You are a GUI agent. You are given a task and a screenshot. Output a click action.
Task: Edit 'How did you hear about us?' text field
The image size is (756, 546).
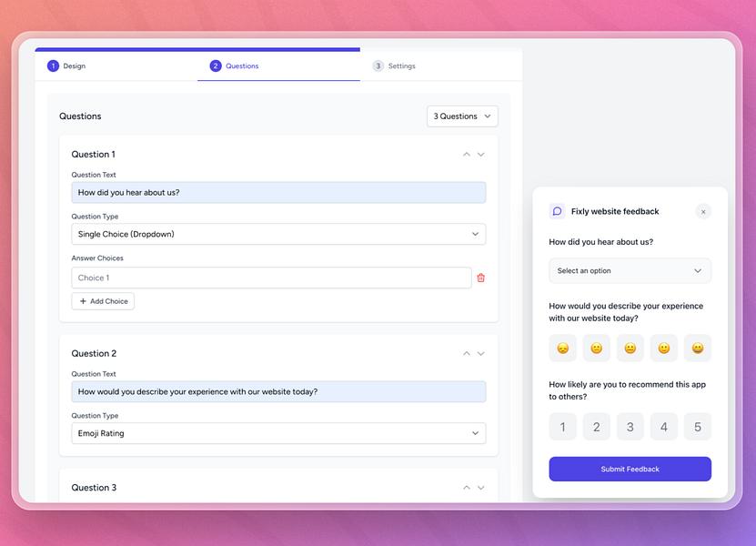(x=278, y=192)
